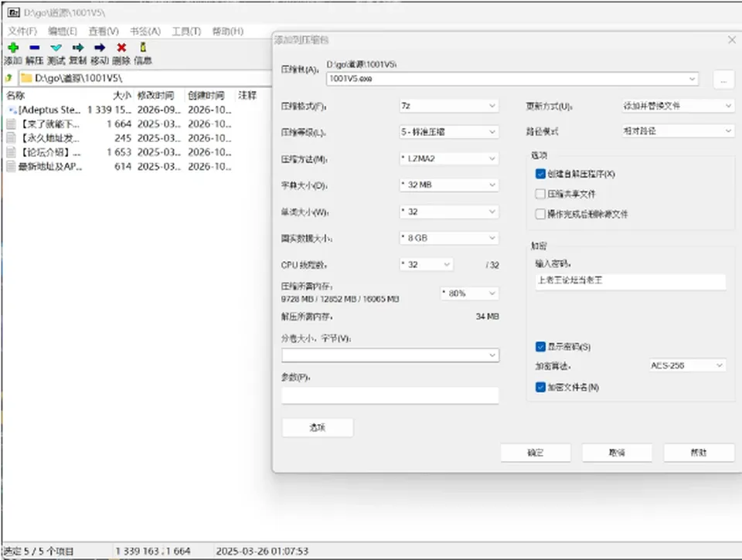Open the 工具(T) menu
The height and width of the screenshot is (560, 742).
(x=186, y=31)
